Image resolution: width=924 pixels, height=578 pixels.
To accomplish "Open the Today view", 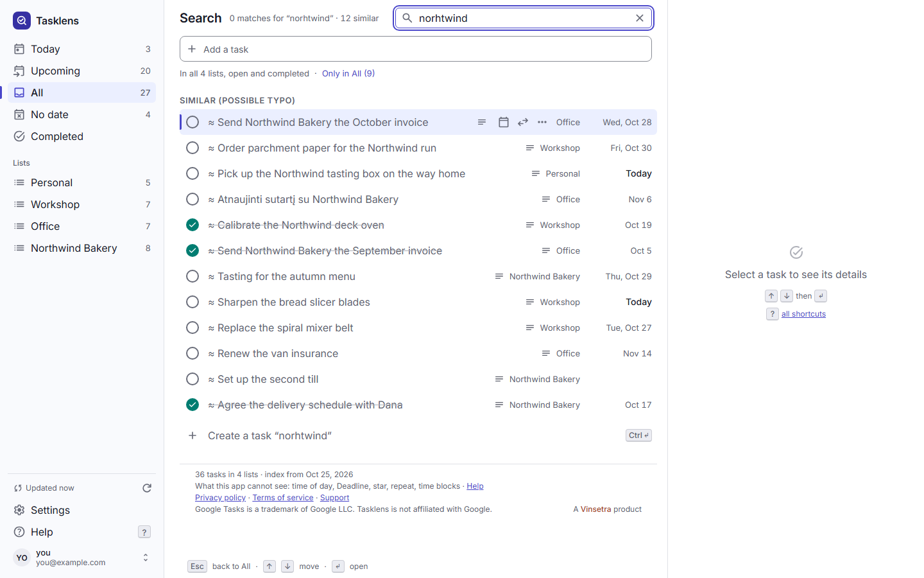I will coord(81,49).
